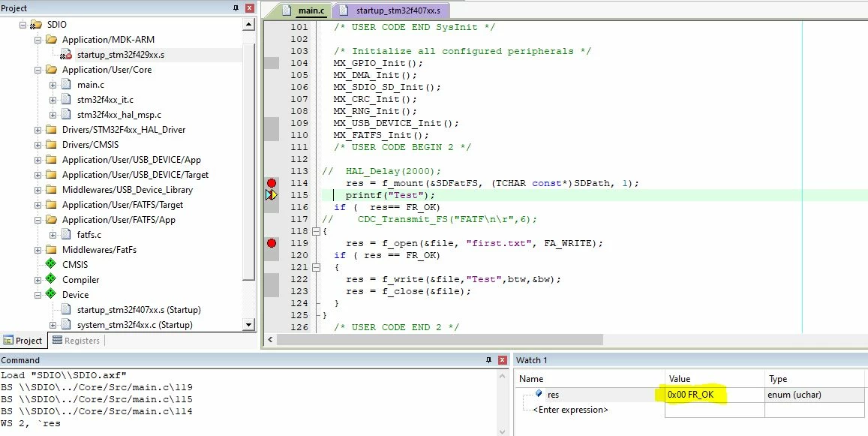Pin the Command window

[x=489, y=360]
